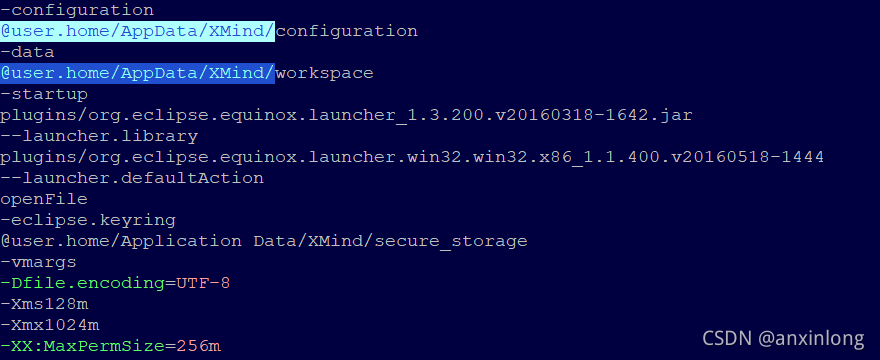Click the -data line
880x360 pixels.
tap(28, 52)
